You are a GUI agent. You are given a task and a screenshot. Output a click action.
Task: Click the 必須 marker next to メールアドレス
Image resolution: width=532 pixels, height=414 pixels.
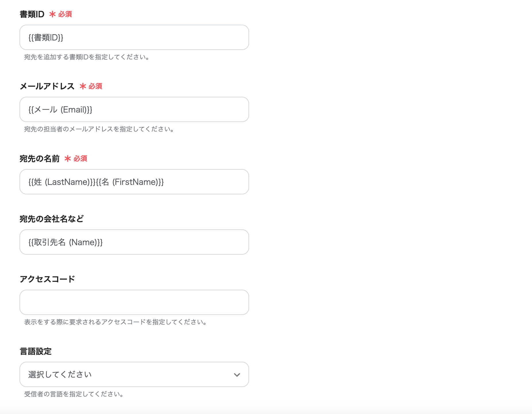95,86
